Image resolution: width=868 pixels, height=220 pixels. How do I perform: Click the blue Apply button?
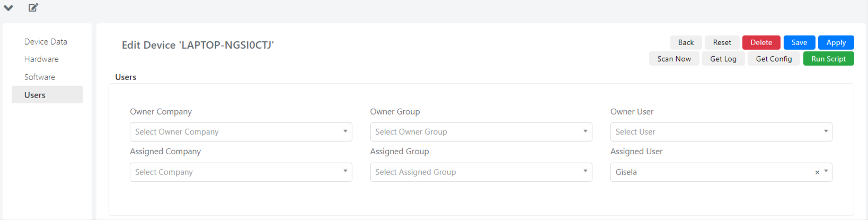click(x=836, y=42)
